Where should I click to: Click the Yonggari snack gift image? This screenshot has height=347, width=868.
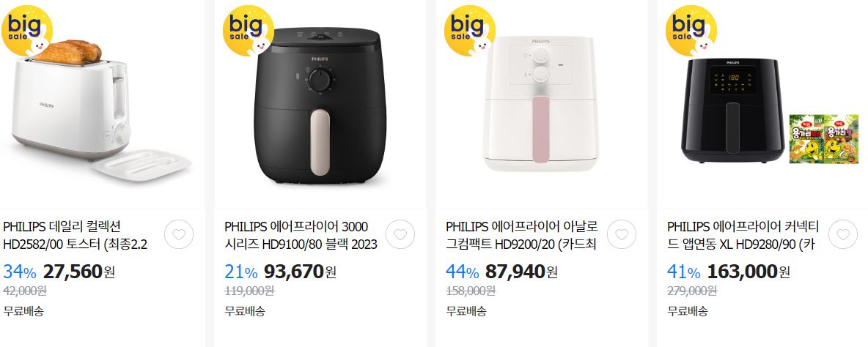tap(823, 138)
